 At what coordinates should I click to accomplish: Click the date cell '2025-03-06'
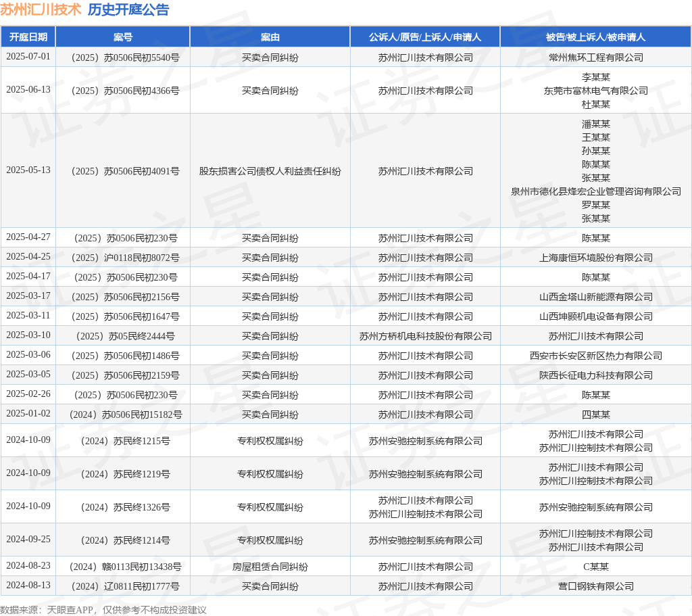[28, 354]
